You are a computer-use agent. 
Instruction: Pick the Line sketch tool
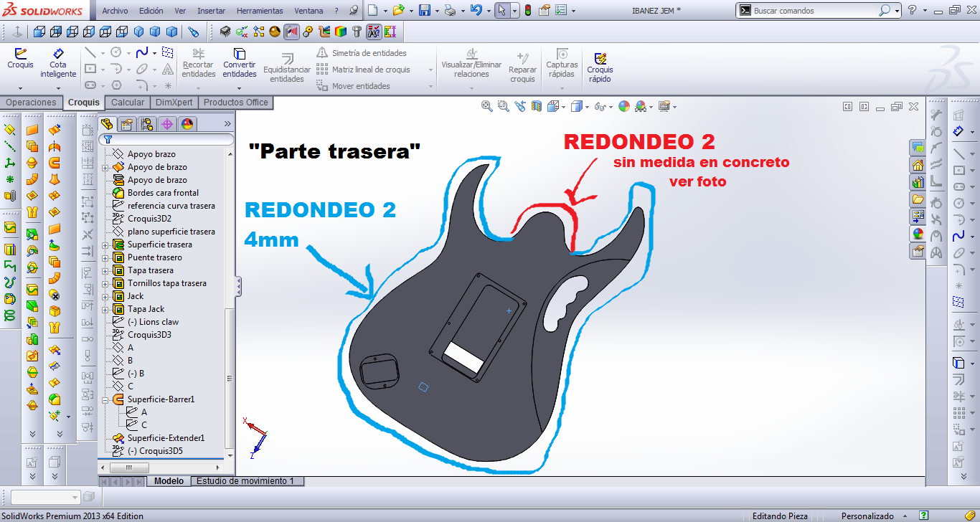(90, 52)
